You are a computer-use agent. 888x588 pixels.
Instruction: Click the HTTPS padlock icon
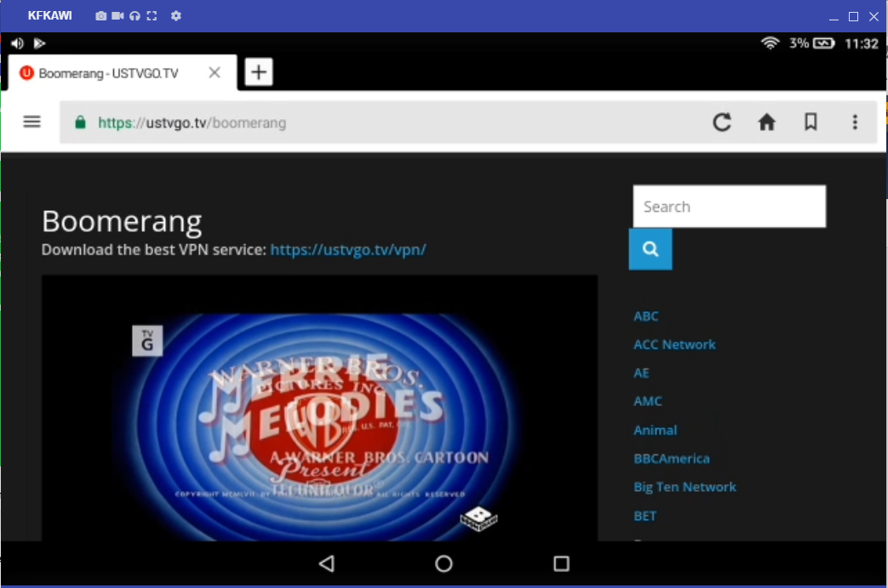click(x=80, y=122)
